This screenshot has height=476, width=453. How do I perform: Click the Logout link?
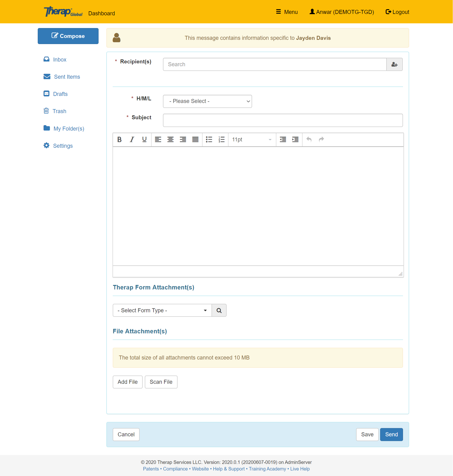397,12
